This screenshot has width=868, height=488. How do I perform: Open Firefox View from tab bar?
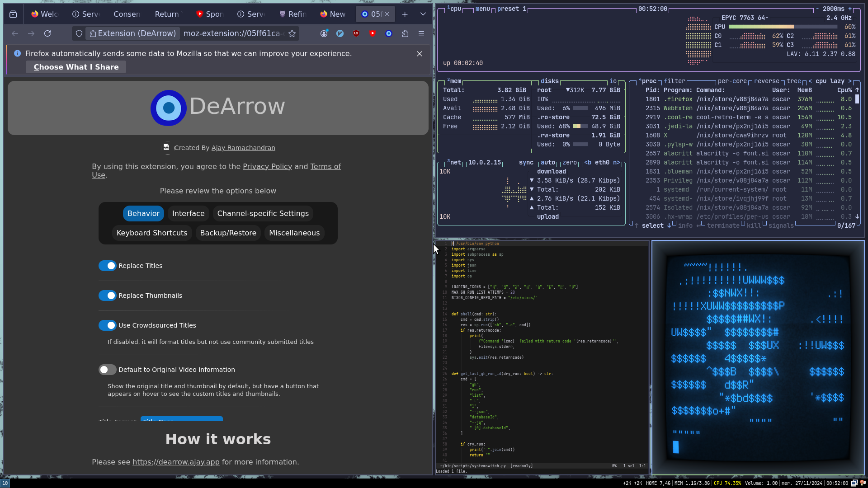click(13, 14)
